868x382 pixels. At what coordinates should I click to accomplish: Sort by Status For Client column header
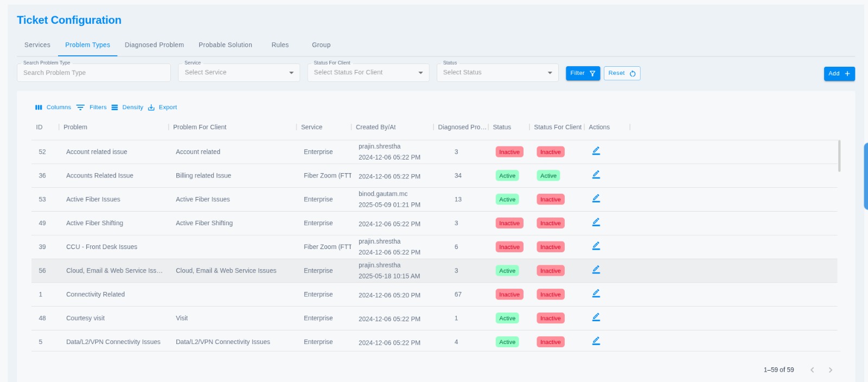coord(557,127)
